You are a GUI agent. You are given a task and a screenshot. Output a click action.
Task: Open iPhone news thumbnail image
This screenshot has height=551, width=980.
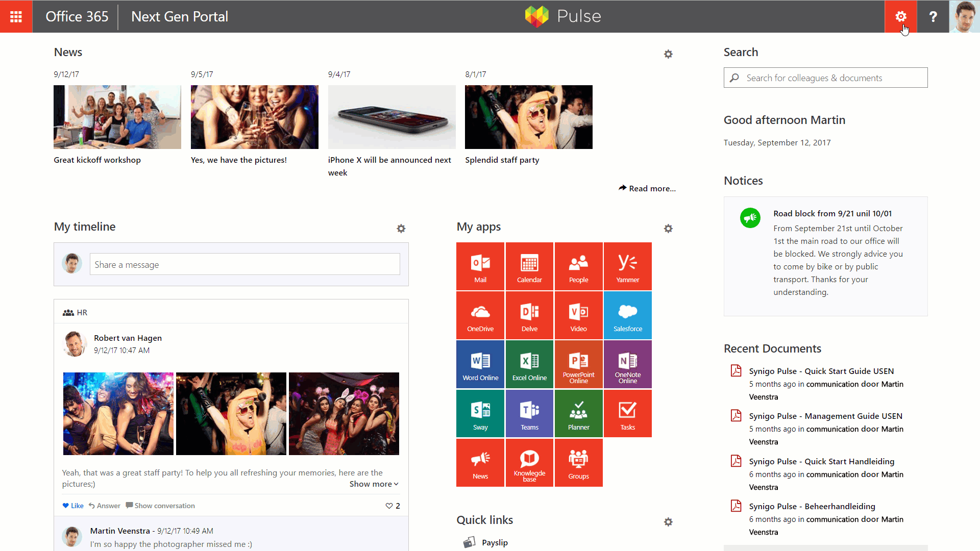pyautogui.click(x=392, y=117)
